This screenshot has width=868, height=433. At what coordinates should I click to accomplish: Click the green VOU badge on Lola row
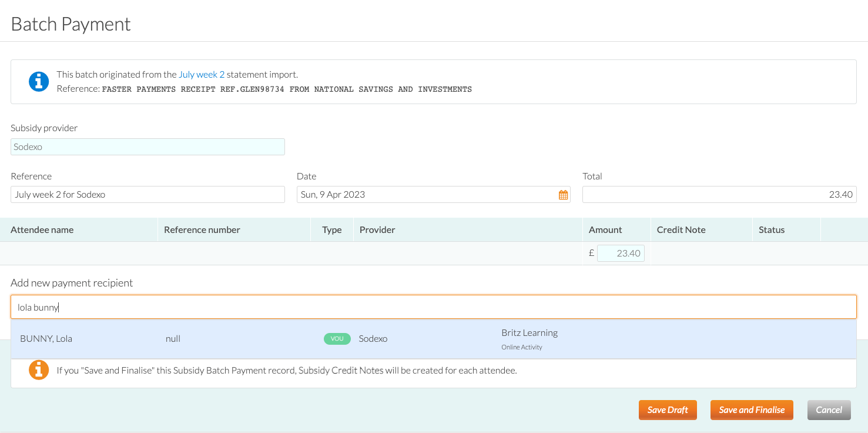click(x=337, y=339)
